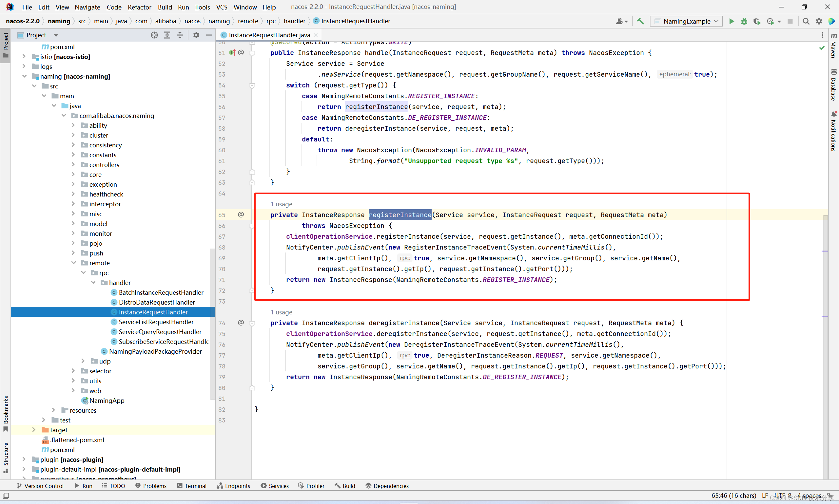The image size is (839, 504).
Task: Click the "1 usage" hint above deregisterInstance
Action: tap(281, 312)
